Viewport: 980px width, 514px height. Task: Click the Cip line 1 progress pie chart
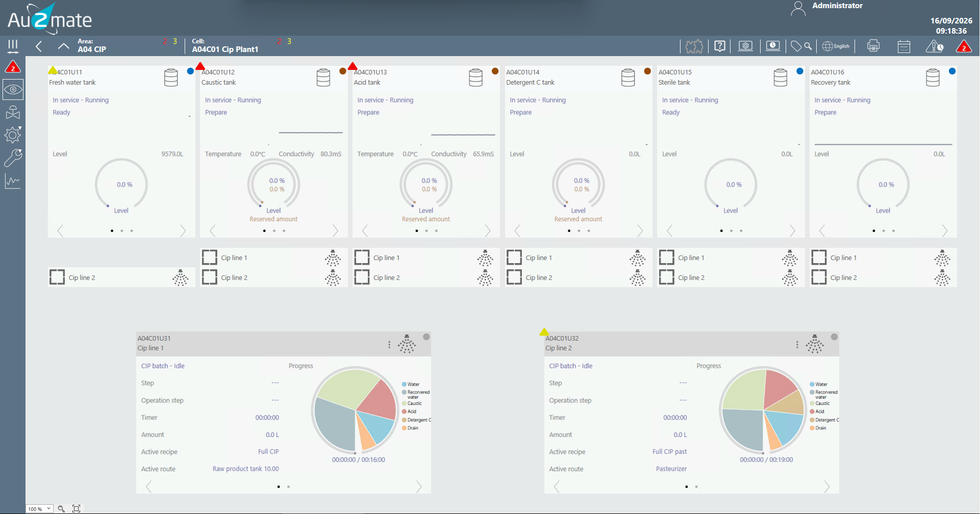[x=356, y=409]
